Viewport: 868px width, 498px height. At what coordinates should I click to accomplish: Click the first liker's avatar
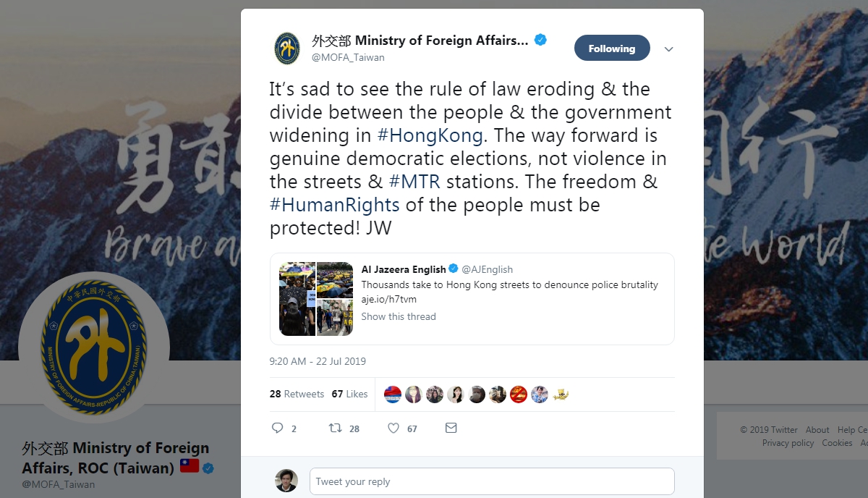[x=393, y=394]
